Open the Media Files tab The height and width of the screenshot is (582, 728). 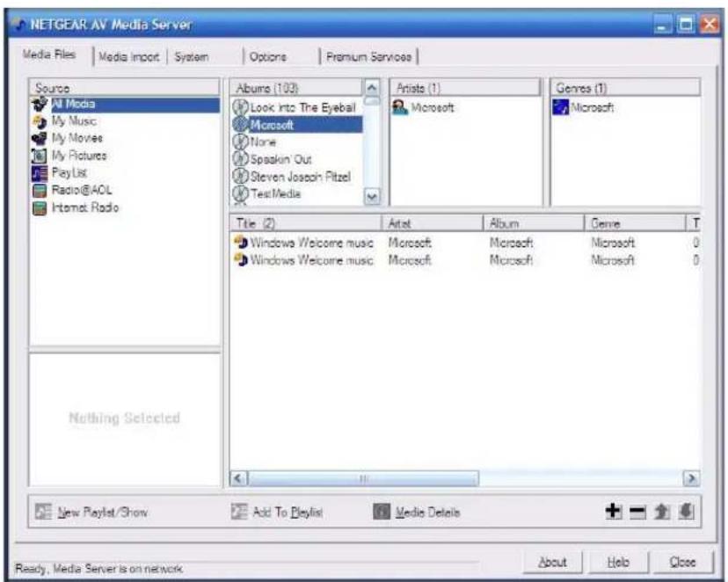(49, 55)
